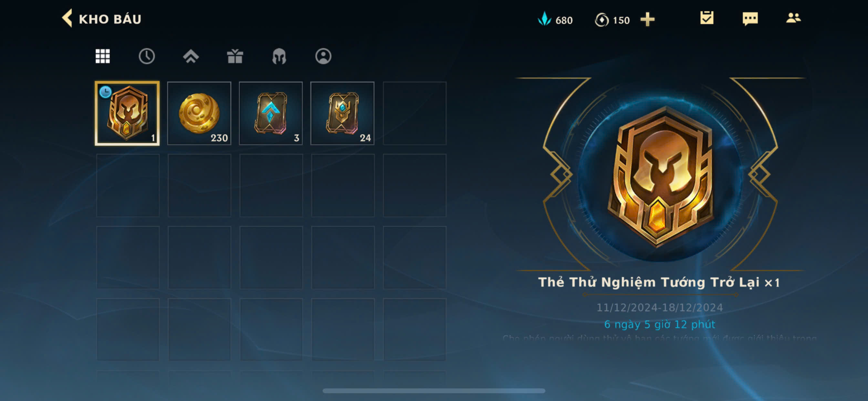The height and width of the screenshot is (401, 868).
Task: Open the profile avatar items tab
Action: [x=323, y=56]
